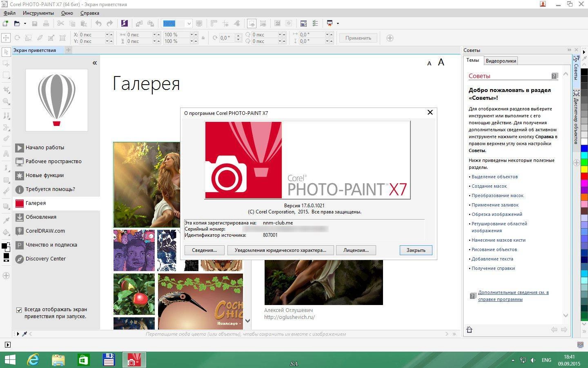The width and height of the screenshot is (588, 368).
Task: Open File Explorer from the taskbar
Action: 58,360
